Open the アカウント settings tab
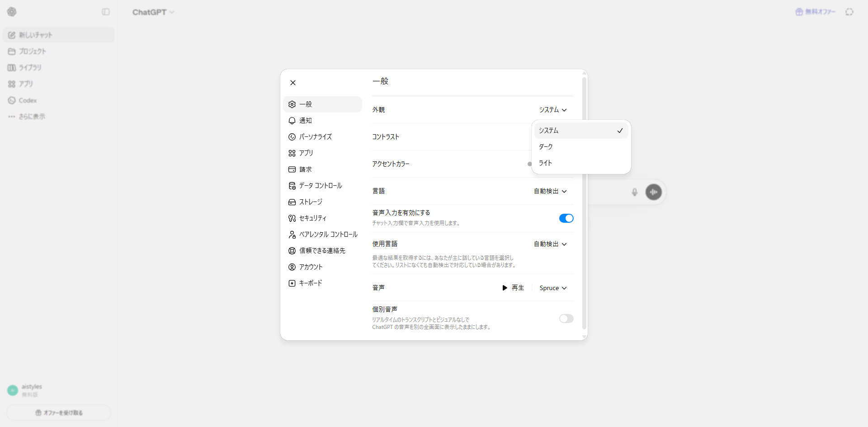The height and width of the screenshot is (427, 868). pyautogui.click(x=322, y=267)
